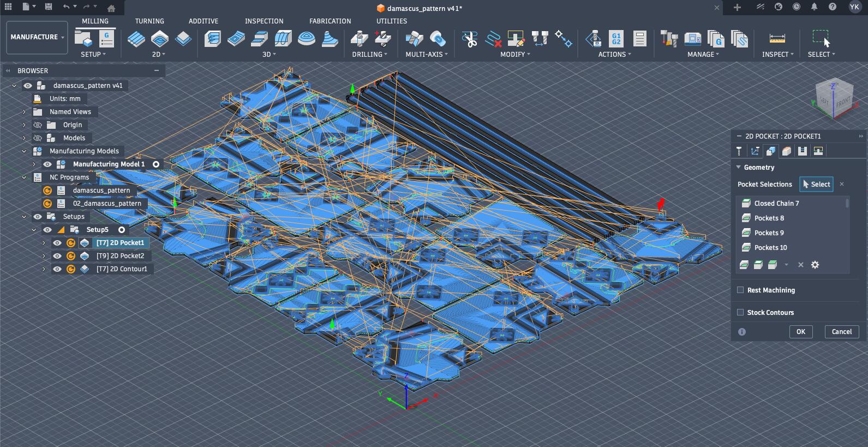This screenshot has height=447, width=868.
Task: Click the Trim toolpath scissors icon
Action: coord(469,39)
